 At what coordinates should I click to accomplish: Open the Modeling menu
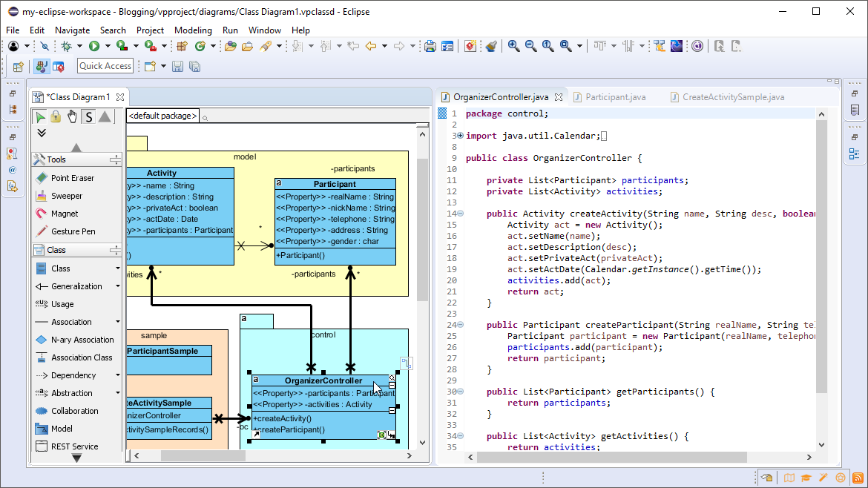pyautogui.click(x=193, y=30)
